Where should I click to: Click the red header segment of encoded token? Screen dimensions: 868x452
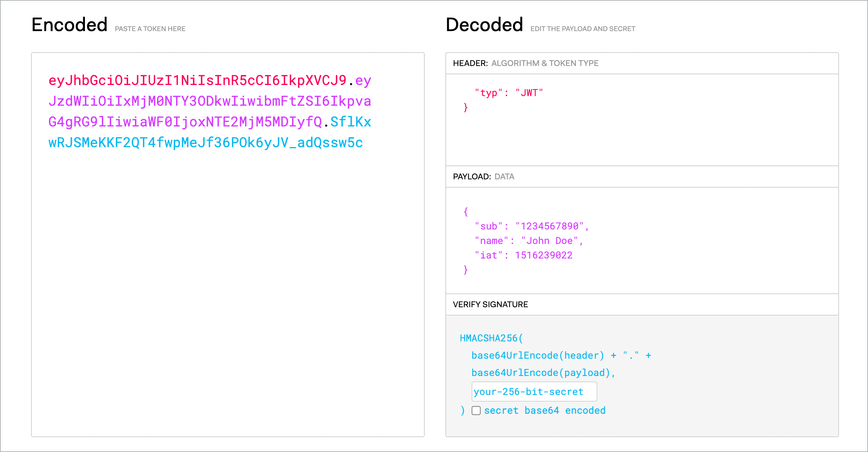[x=197, y=81]
